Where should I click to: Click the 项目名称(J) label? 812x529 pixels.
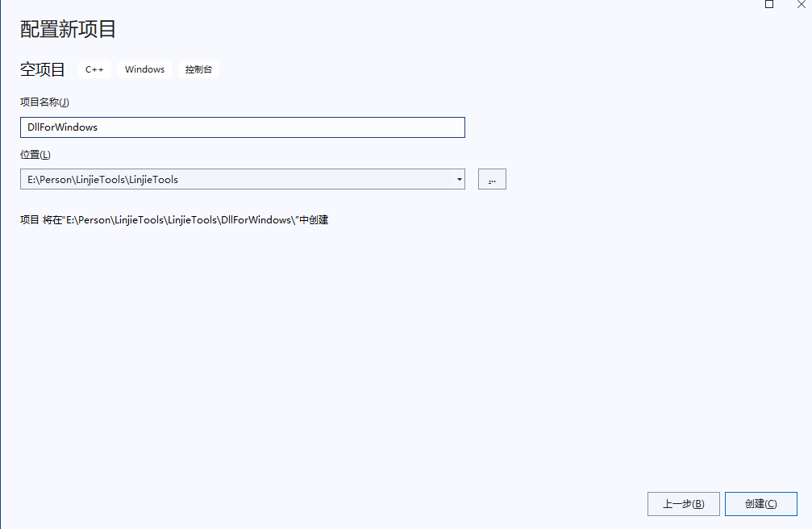[44, 102]
